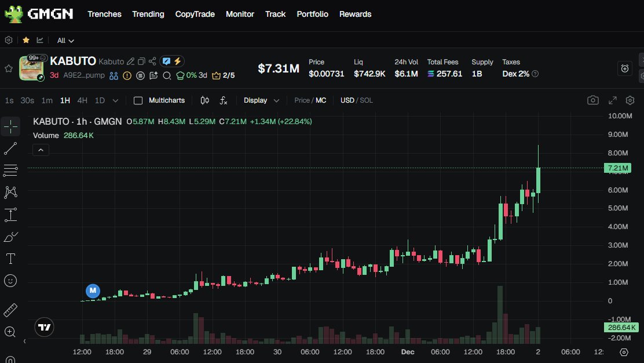Select the ruler measure tool

pos(10,310)
